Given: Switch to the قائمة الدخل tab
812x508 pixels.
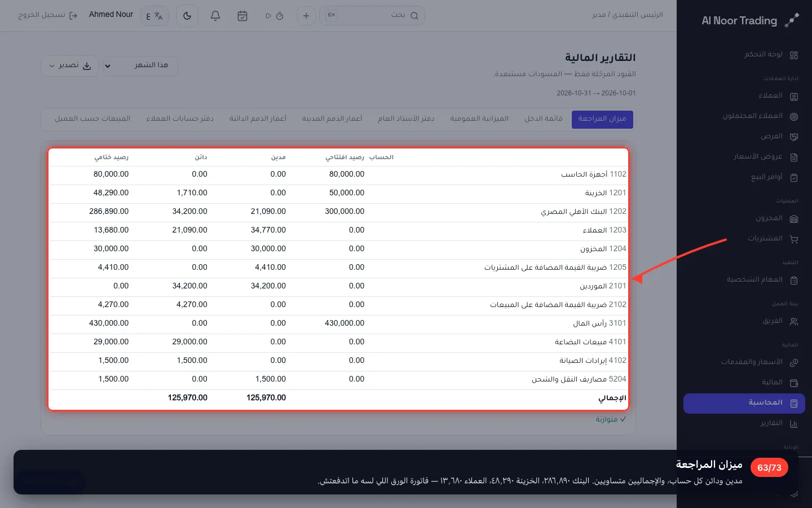Looking at the screenshot, I should tap(544, 119).
